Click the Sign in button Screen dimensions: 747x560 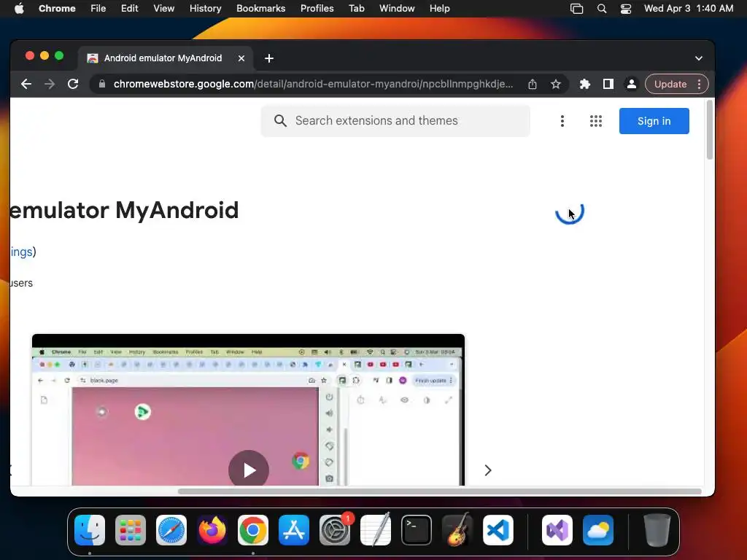654,121
